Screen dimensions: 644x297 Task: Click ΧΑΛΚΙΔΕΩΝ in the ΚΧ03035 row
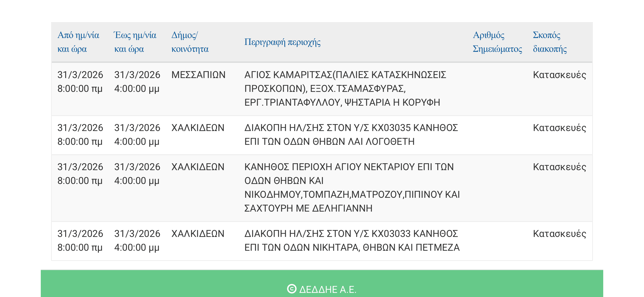tap(198, 128)
